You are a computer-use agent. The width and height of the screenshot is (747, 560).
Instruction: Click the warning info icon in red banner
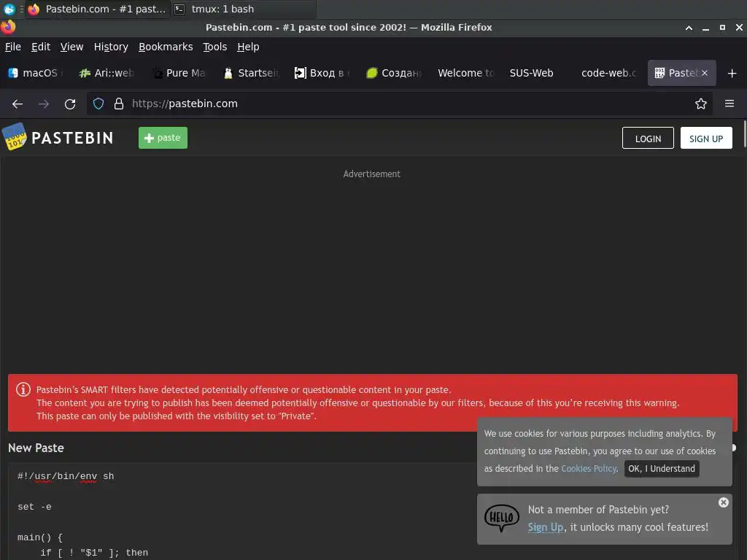tap(23, 389)
